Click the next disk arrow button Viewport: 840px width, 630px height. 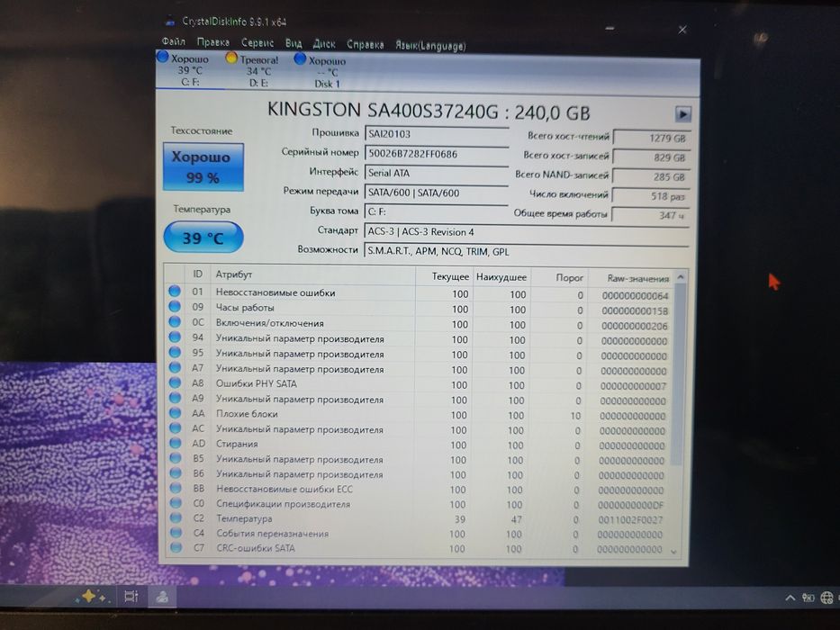click(x=682, y=113)
